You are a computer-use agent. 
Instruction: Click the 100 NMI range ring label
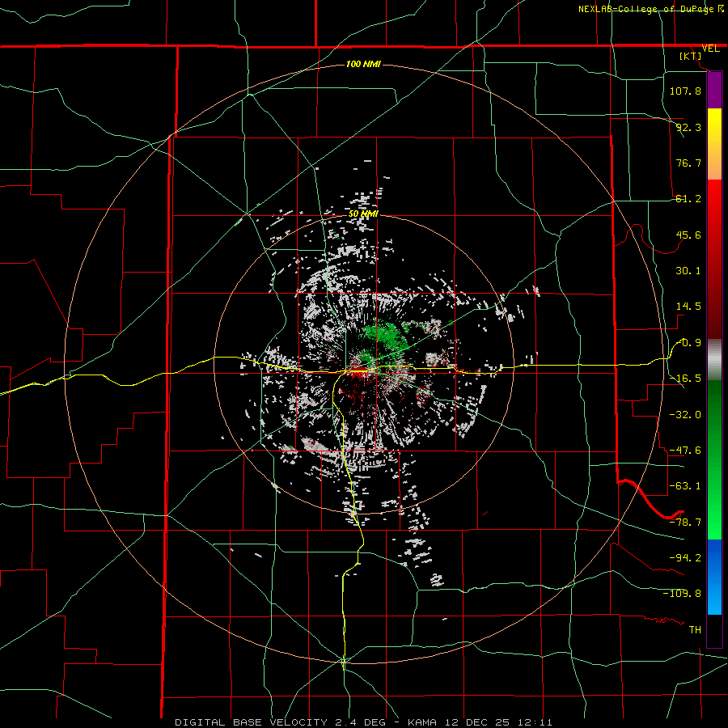point(363,64)
